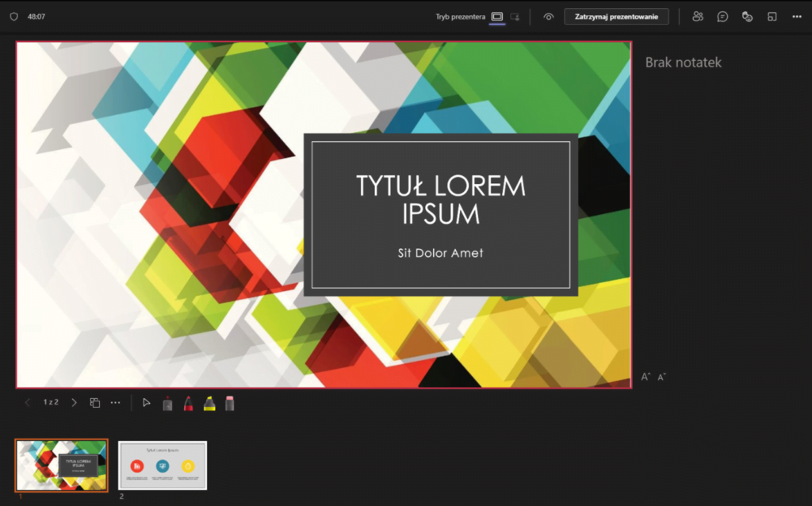This screenshot has width=812, height=506.
Task: Advance to the next slide arrow
Action: coord(74,402)
